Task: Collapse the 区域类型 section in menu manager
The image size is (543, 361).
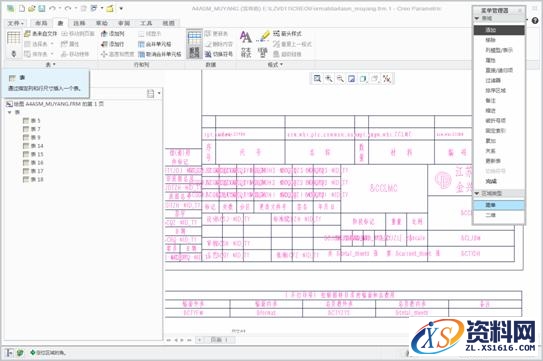Action: coord(477,193)
